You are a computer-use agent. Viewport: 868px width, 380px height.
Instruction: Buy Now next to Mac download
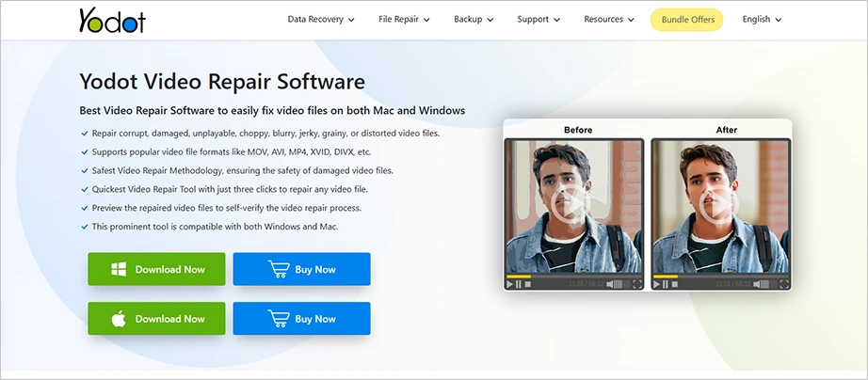pos(301,319)
